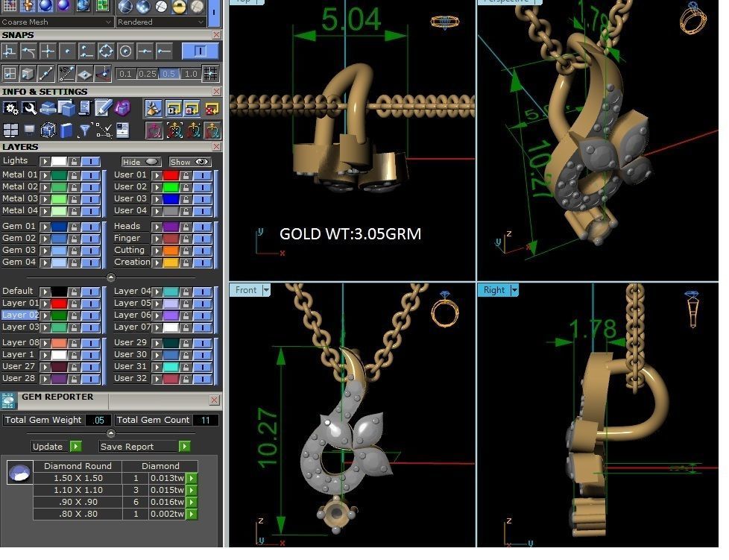Toggle the large blue snaps on/off switch

pyautogui.click(x=200, y=51)
